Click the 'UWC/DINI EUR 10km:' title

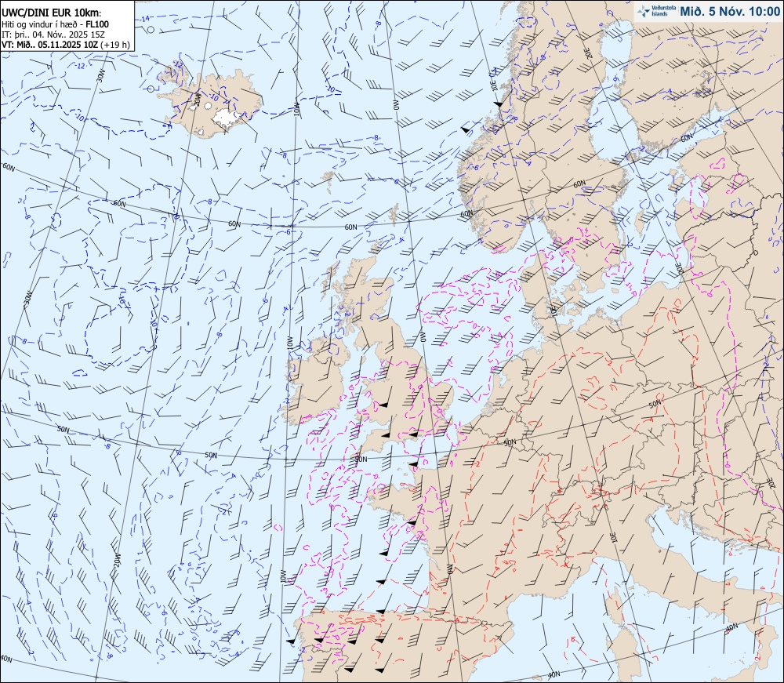coord(52,13)
